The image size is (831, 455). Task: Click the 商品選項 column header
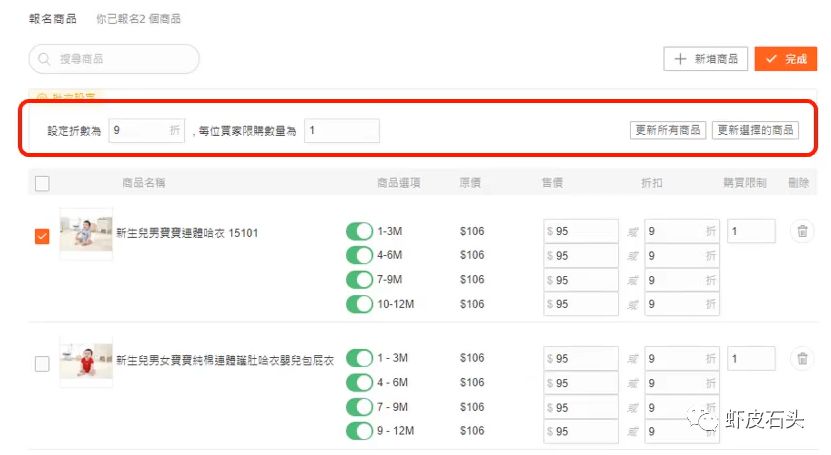(x=399, y=183)
